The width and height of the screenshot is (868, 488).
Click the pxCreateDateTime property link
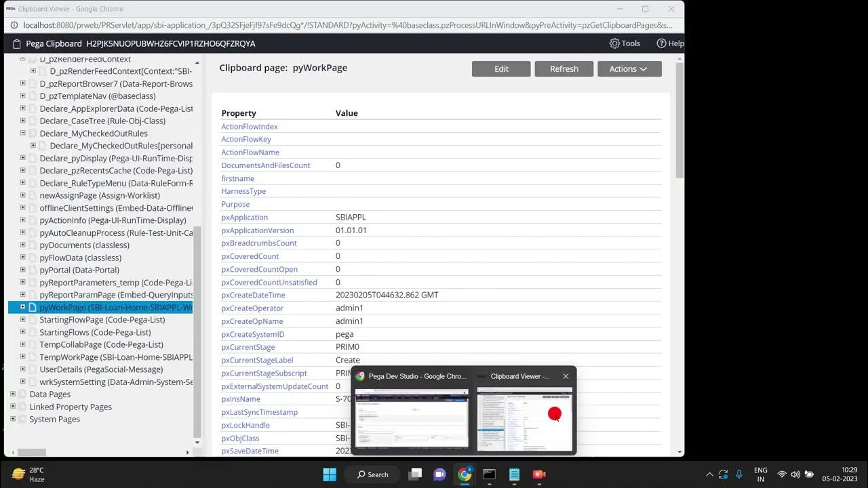[x=253, y=296]
